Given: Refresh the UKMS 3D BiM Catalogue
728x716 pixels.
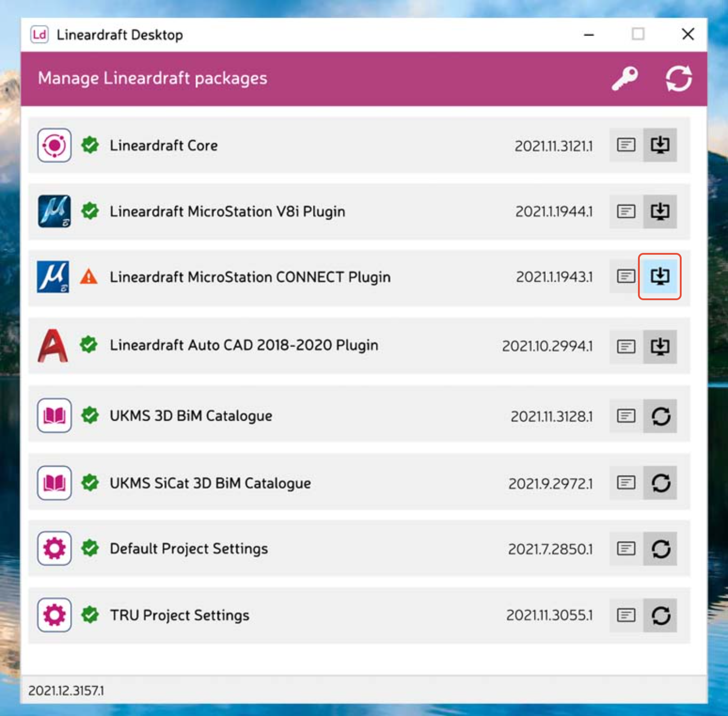Looking at the screenshot, I should click(x=660, y=416).
